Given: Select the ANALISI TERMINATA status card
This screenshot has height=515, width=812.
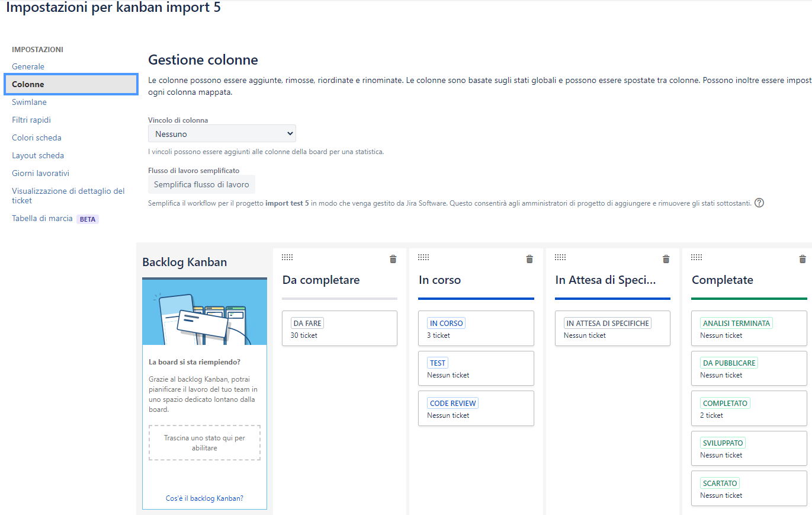Looking at the screenshot, I should tap(749, 328).
